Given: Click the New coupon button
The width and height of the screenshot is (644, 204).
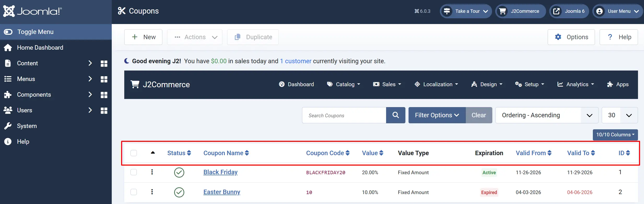Looking at the screenshot, I should click(x=143, y=37).
